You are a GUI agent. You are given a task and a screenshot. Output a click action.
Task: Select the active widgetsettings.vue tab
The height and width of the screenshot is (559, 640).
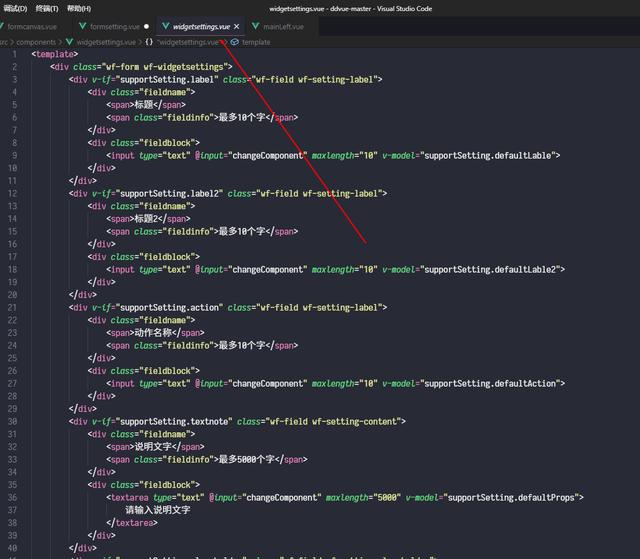click(x=201, y=27)
